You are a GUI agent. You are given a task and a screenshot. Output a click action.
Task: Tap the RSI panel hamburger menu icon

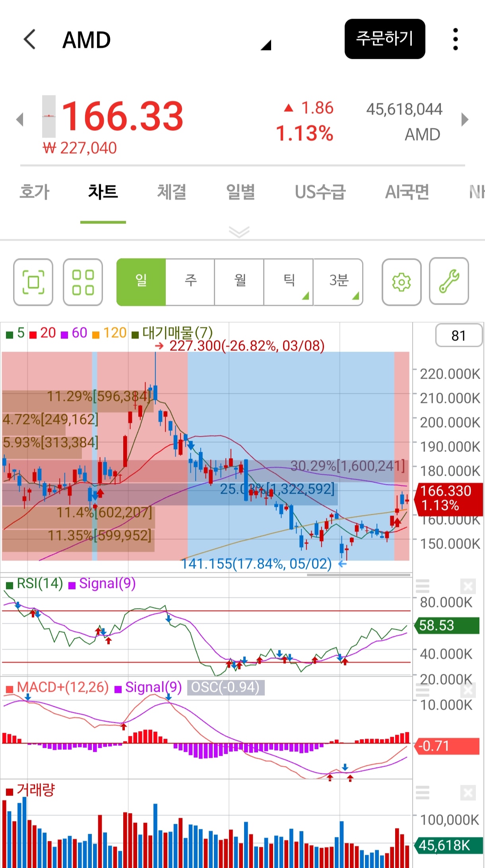point(423,586)
